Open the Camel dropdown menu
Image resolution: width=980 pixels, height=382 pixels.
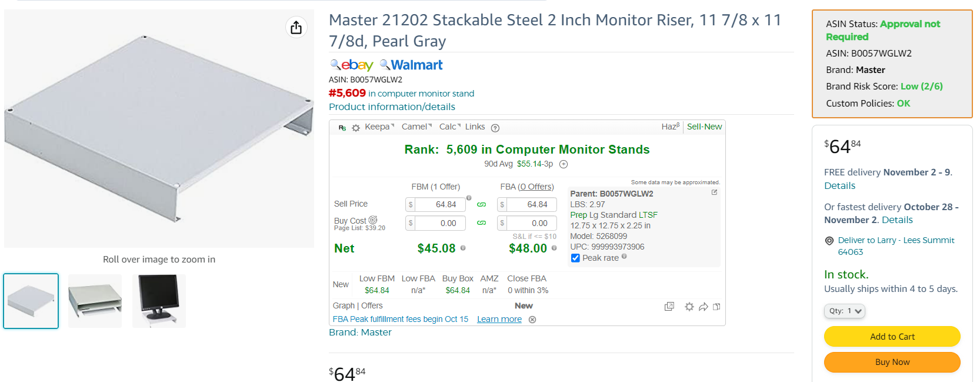tap(416, 127)
